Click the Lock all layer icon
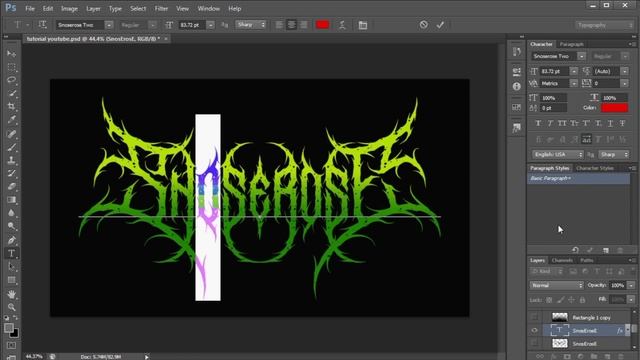The width and height of the screenshot is (640, 360). tap(582, 300)
